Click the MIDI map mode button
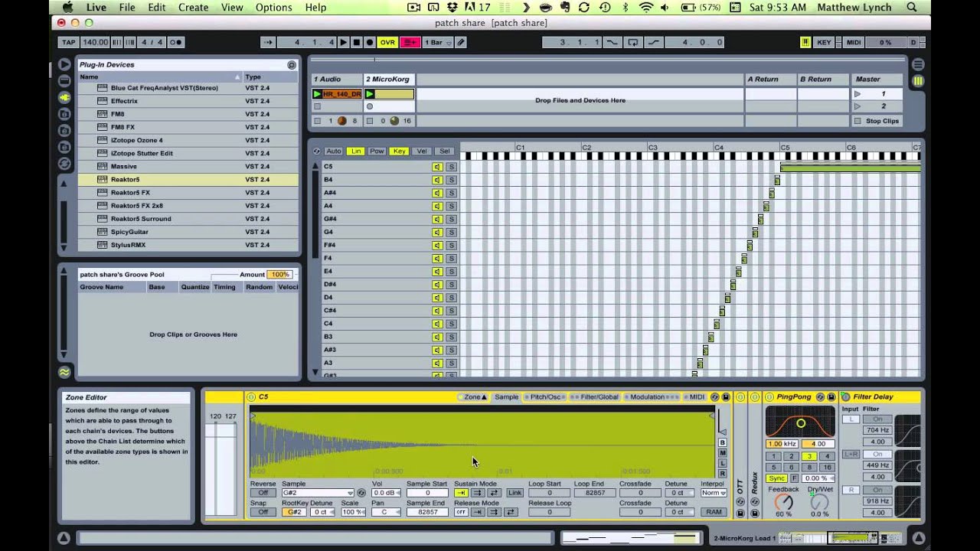 pyautogui.click(x=854, y=42)
